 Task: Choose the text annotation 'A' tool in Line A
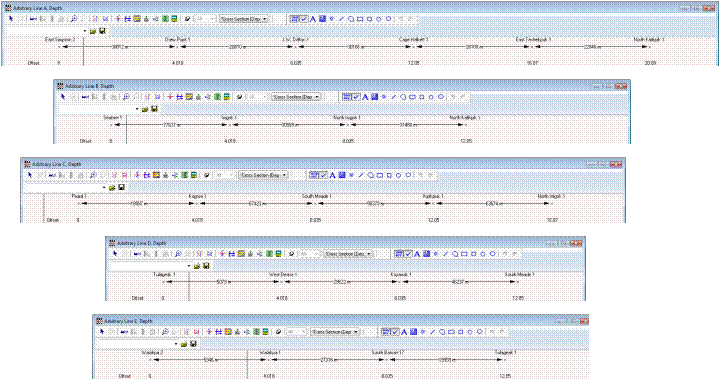[x=313, y=19]
